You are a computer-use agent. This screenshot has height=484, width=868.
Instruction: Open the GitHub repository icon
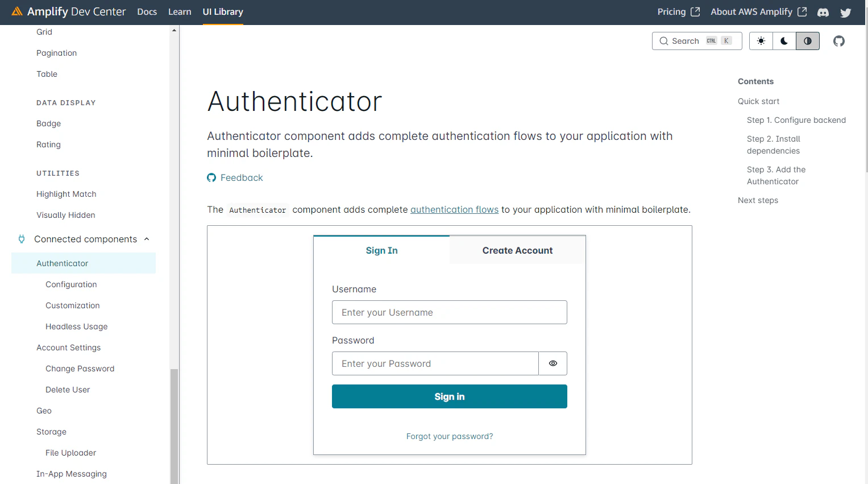(x=839, y=41)
